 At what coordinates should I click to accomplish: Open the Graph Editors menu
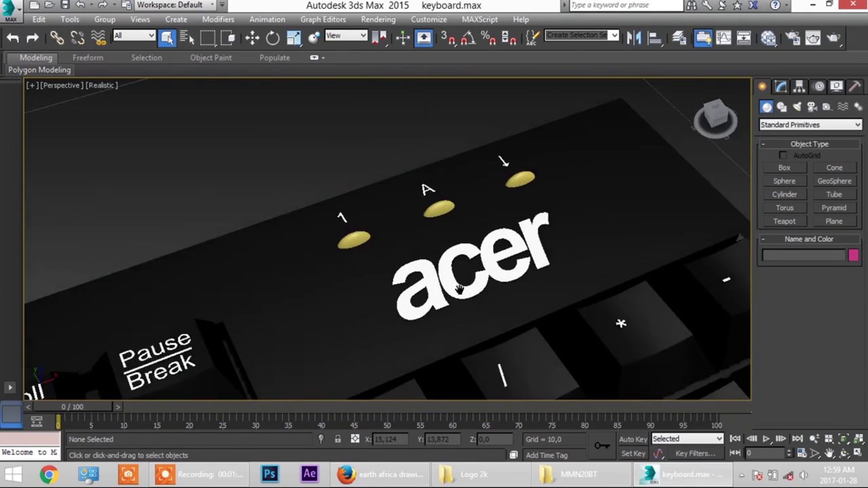pyautogui.click(x=323, y=19)
